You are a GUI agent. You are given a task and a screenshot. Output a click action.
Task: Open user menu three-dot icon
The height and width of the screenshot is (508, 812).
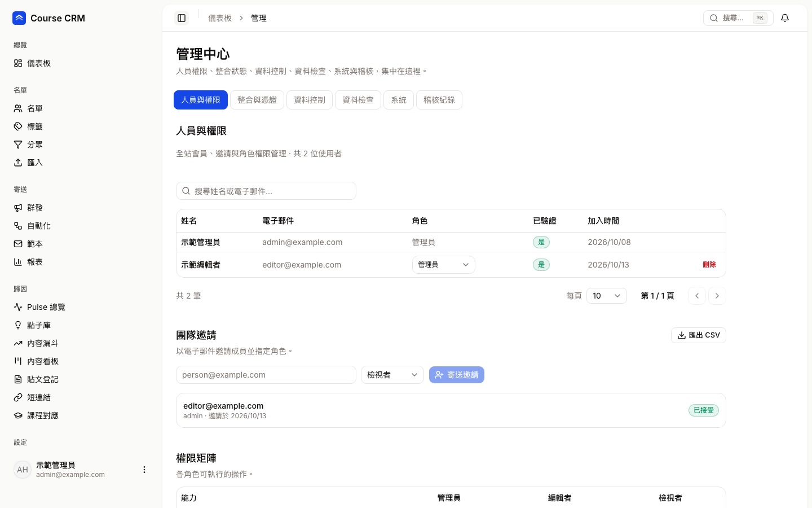pyautogui.click(x=144, y=470)
